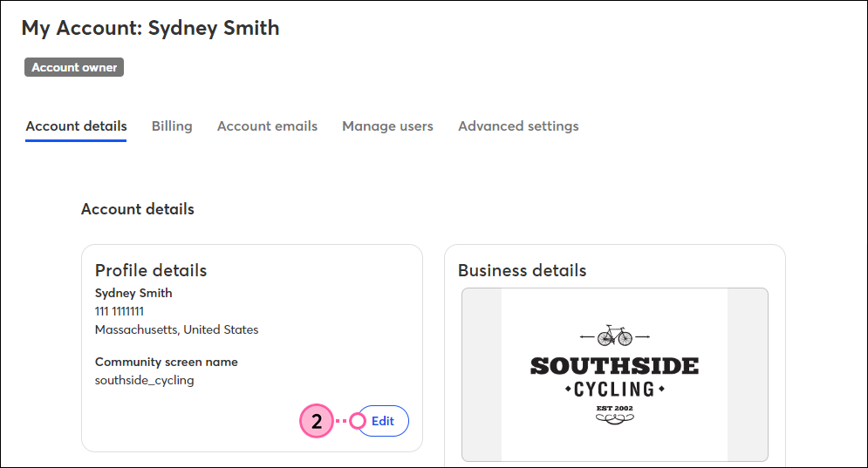Click the phone number 111 1111111
The image size is (868, 468).
pos(119,311)
